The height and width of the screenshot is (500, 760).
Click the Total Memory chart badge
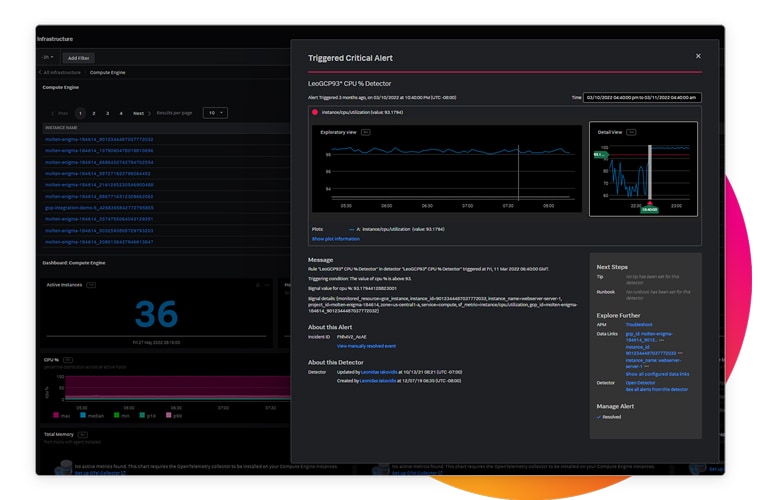coord(82,435)
